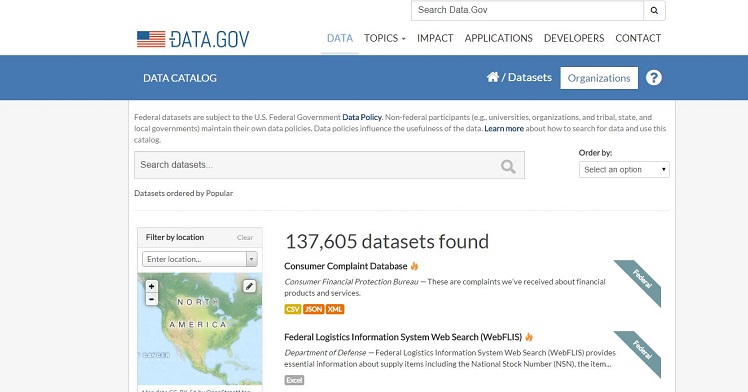Expand the Enter location dropdown arrow
748x392 pixels.
click(252, 259)
